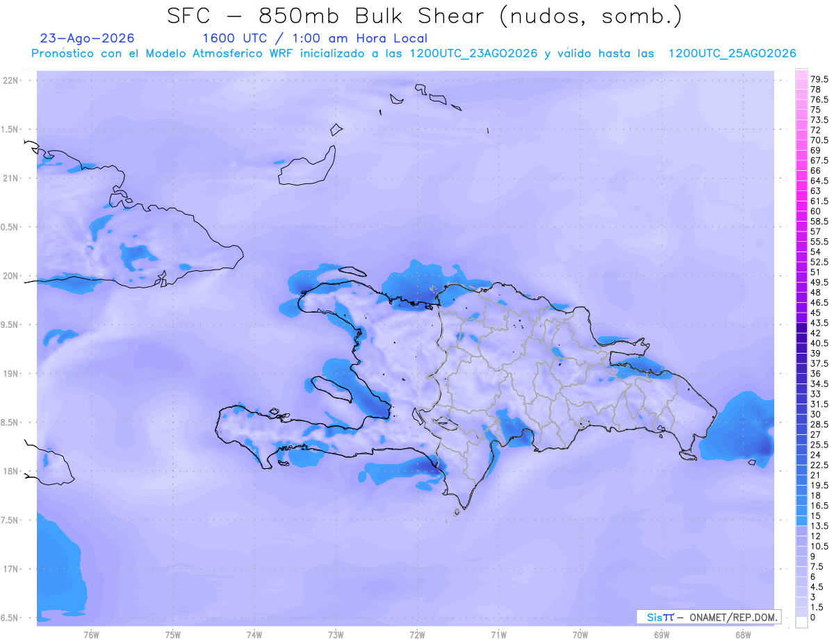
Task: Click the '22N' latitude axis label
Action: pos(10,81)
